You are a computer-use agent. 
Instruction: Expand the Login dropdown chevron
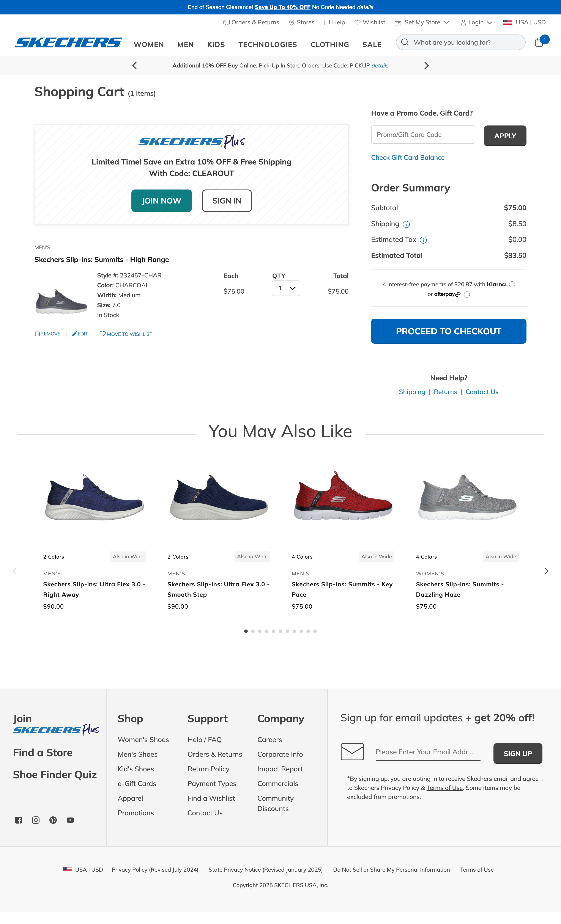point(489,22)
